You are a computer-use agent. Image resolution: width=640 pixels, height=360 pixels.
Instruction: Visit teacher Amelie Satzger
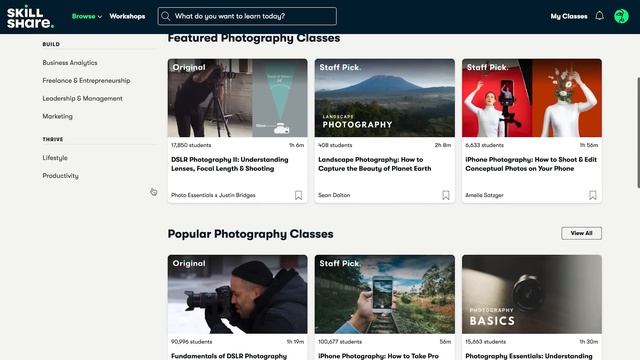point(484,195)
